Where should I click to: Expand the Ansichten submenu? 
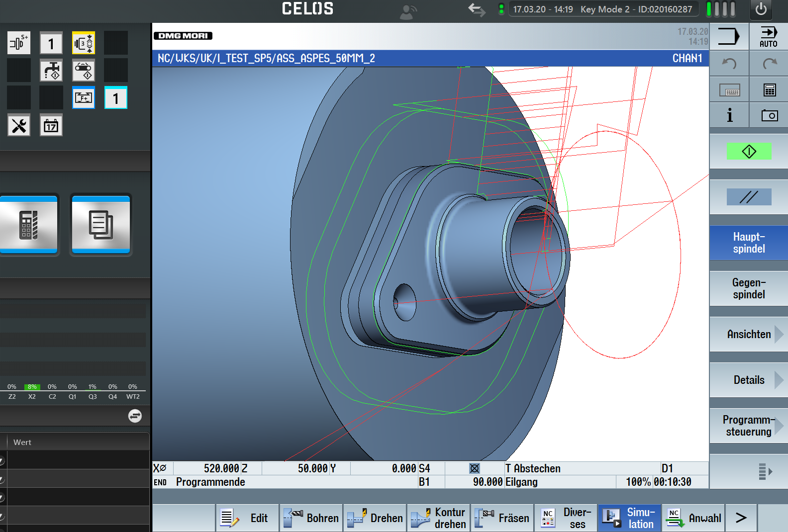click(749, 335)
